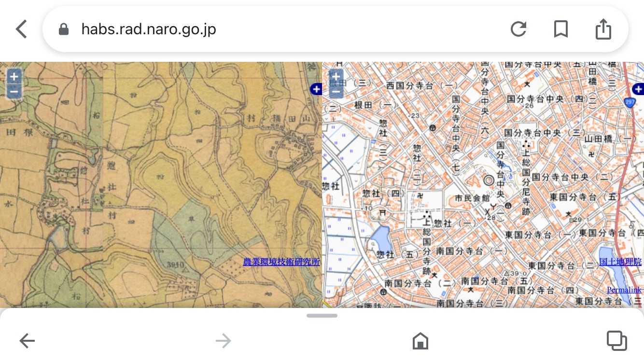Screen dimensions: 644x362
Task: Open the 農業環境技術研究所 attribution link
Action: click(x=281, y=262)
